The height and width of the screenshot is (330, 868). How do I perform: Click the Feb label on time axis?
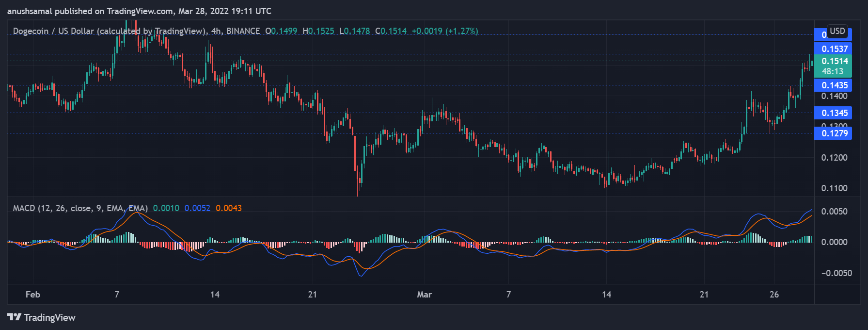(x=33, y=295)
